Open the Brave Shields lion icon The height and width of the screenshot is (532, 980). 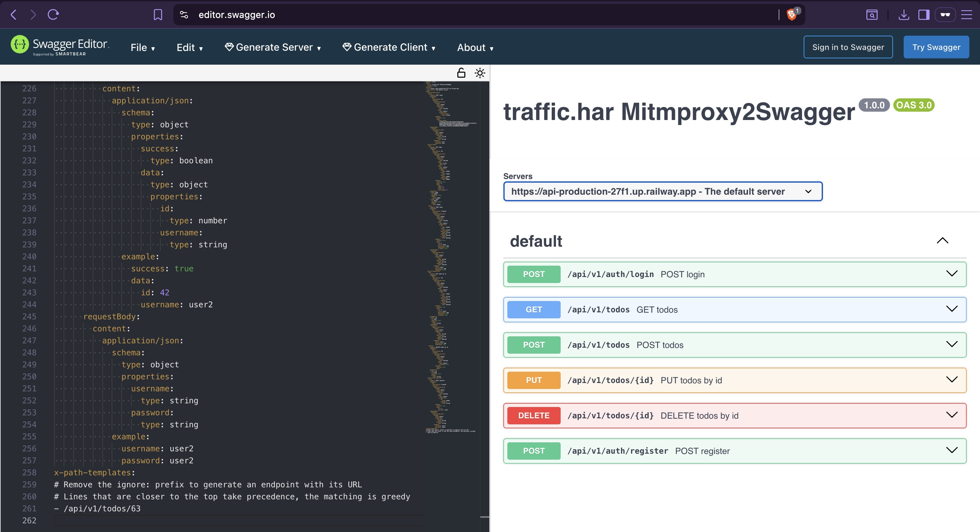[x=792, y=15]
